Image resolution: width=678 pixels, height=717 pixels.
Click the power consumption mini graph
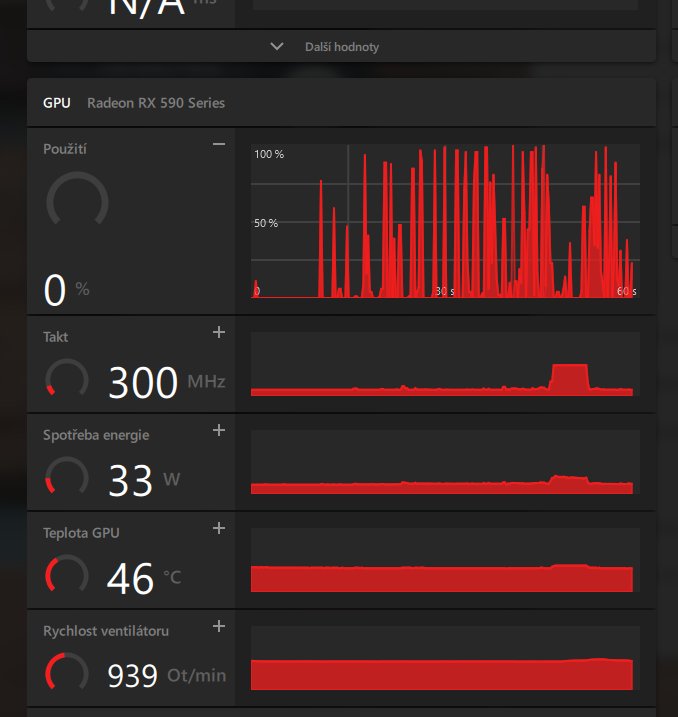[x=445, y=463]
